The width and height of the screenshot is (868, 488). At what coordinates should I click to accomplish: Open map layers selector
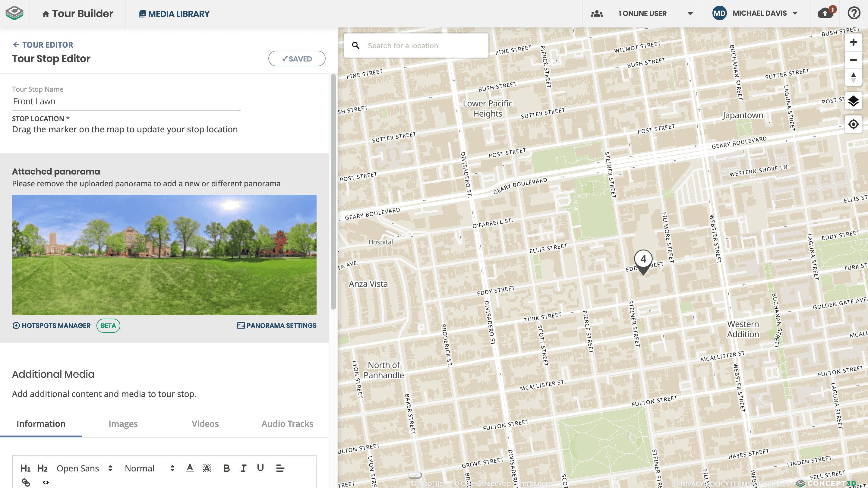tap(853, 101)
